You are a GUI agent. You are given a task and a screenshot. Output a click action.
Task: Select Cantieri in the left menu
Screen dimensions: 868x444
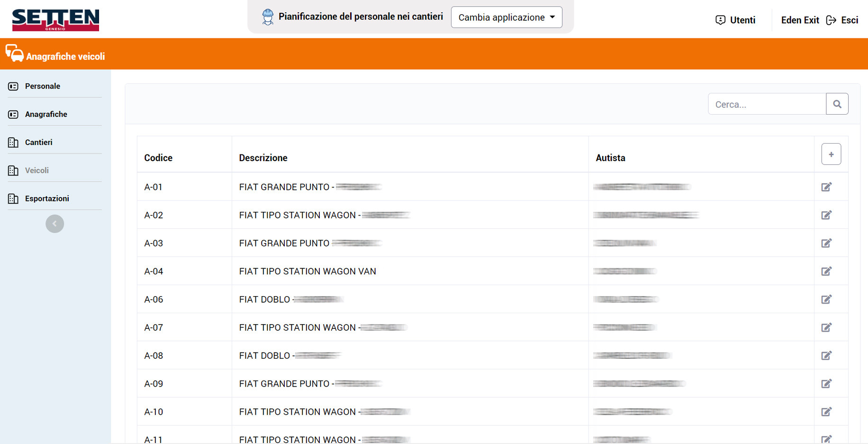(x=39, y=142)
